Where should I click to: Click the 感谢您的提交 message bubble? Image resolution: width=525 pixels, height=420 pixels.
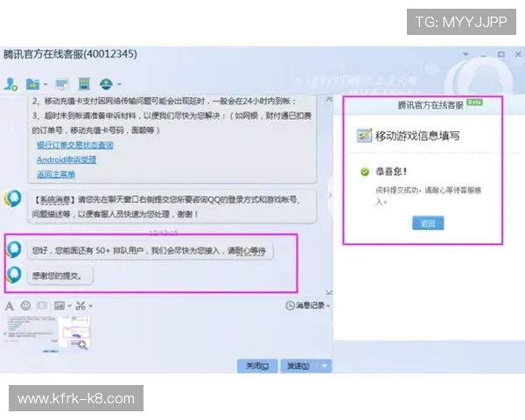click(x=59, y=276)
